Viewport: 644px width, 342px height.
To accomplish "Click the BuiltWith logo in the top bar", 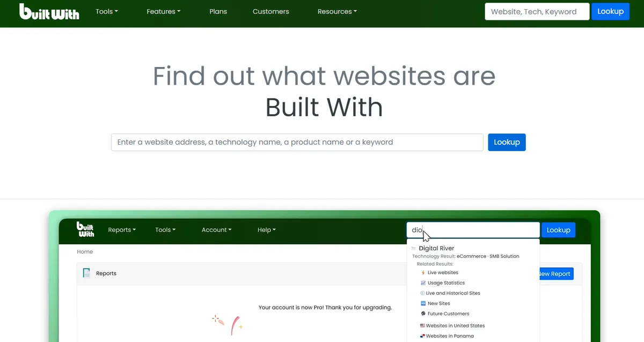I will [49, 12].
